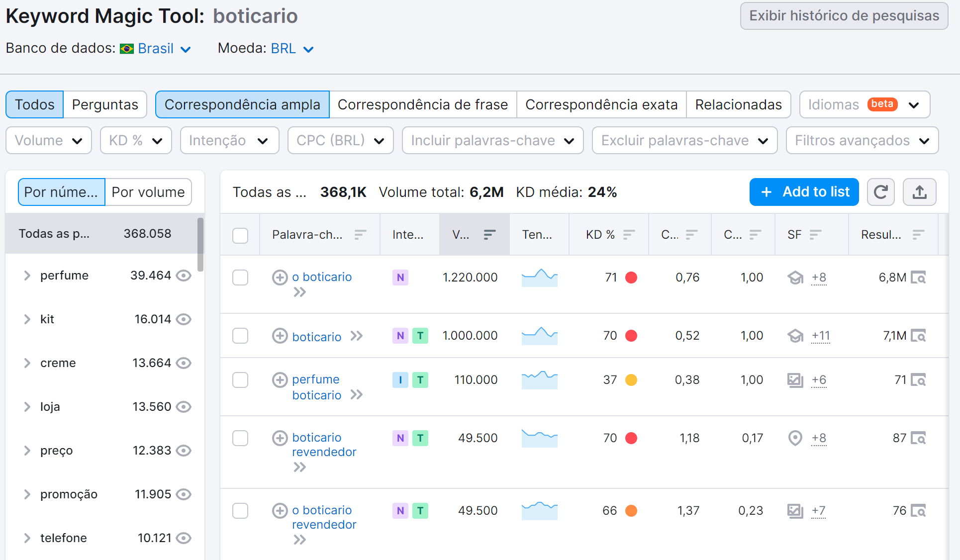Viewport: 960px width, 560px height.
Task: Click trend chart for 'o boticario'
Action: pyautogui.click(x=540, y=278)
